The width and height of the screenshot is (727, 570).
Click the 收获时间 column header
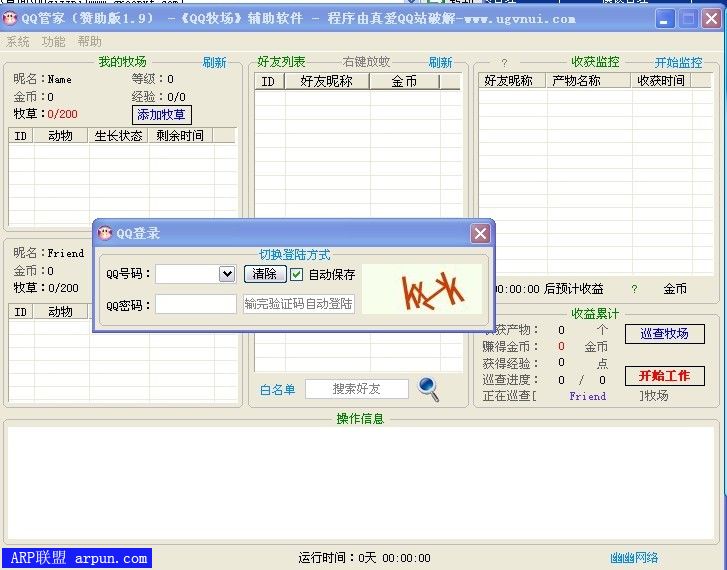(x=661, y=81)
